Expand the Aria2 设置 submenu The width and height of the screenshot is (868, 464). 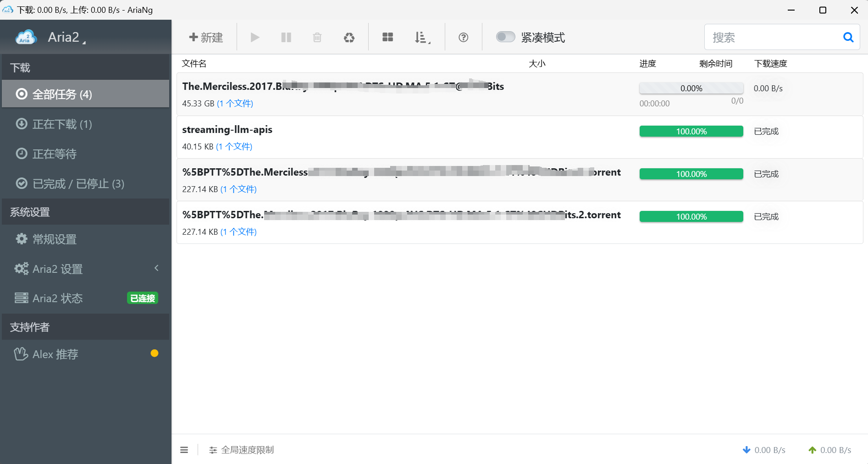[x=86, y=269]
